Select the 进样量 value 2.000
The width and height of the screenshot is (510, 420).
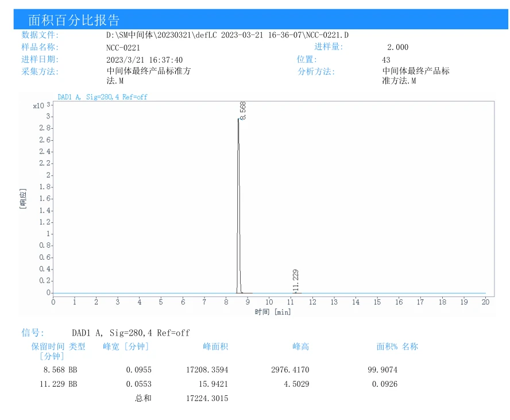[397, 47]
